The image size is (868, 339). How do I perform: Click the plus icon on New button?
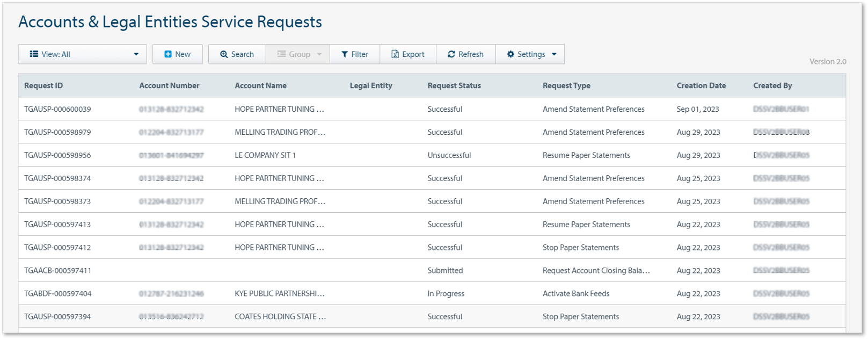(x=168, y=54)
